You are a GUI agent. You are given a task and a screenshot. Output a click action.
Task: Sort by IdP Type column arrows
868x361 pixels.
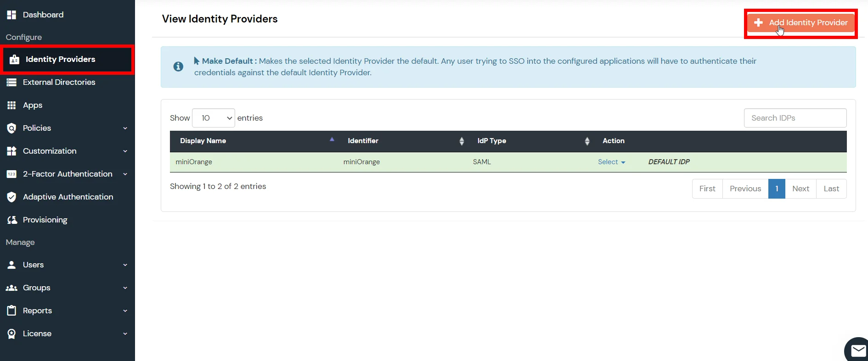587,141
